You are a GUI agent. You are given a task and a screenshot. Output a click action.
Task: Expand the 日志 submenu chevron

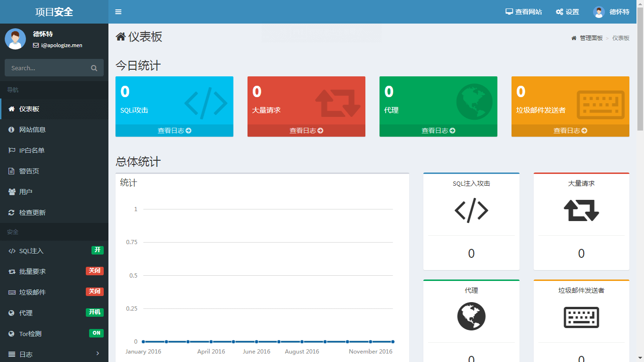tap(98, 354)
